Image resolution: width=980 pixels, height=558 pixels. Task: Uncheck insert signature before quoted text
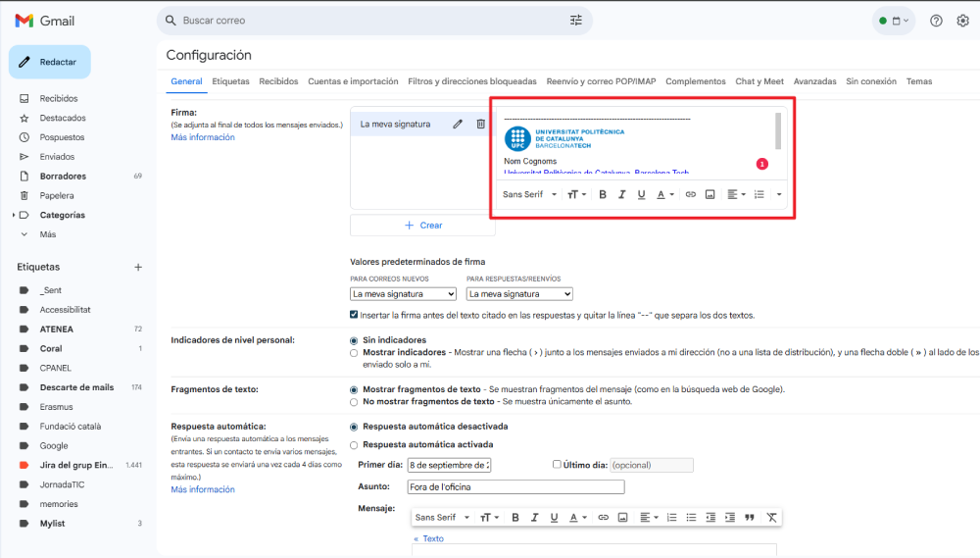355,315
